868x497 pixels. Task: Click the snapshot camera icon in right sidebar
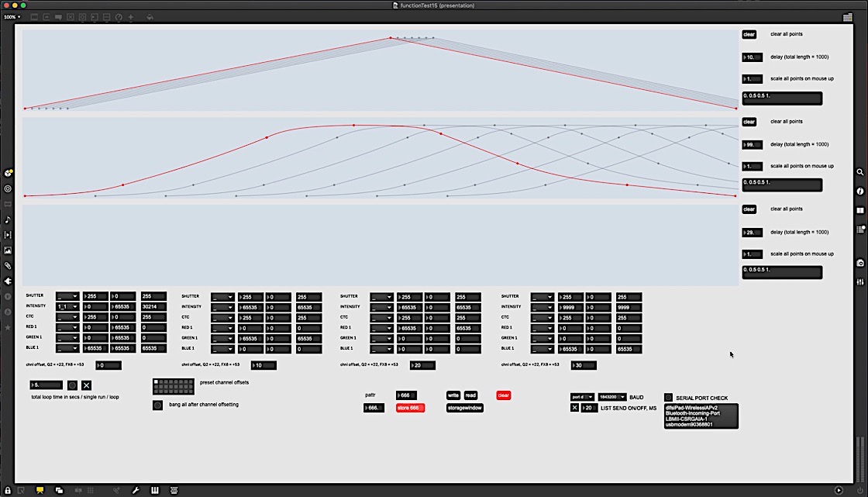point(860,263)
